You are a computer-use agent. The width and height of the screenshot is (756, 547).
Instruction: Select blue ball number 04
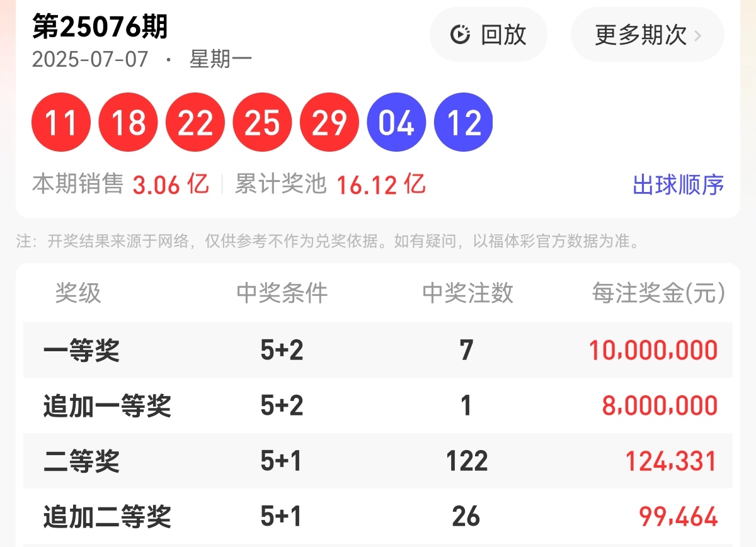pyautogui.click(x=396, y=122)
